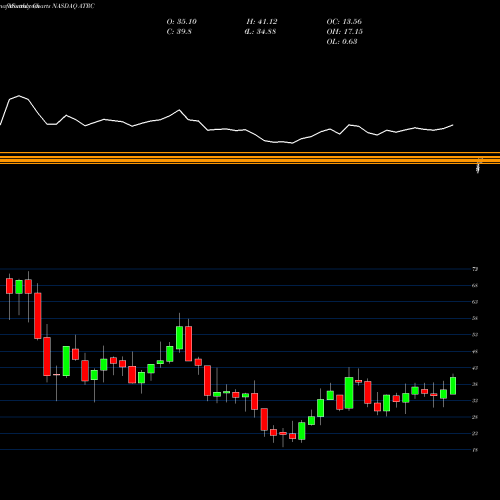Click the close price value C: 39.8
The height and width of the screenshot is (500, 500).
coord(179,32)
